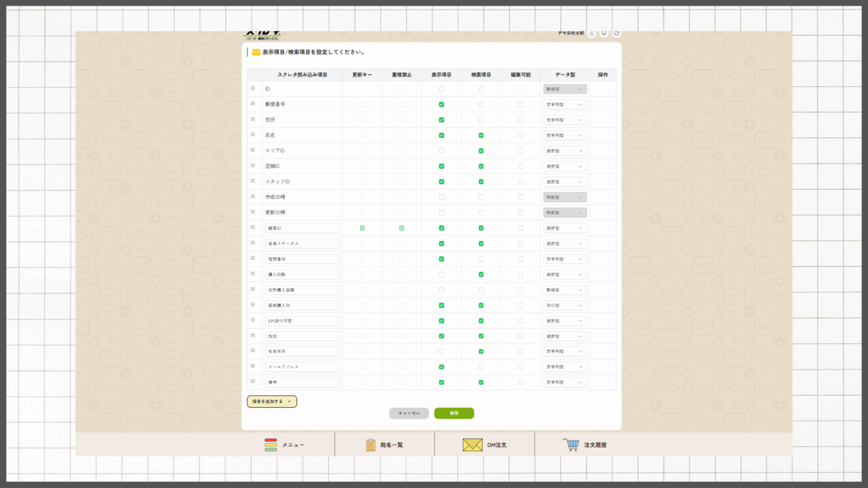The width and height of the screenshot is (868, 488).
Task: Click the drag handle for 氏名 row
Action: [x=253, y=134]
